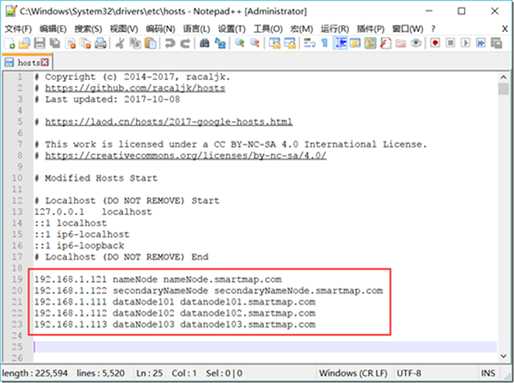The width and height of the screenshot is (514, 383).
Task: Open the 窗口(W) menu
Action: click(x=407, y=29)
